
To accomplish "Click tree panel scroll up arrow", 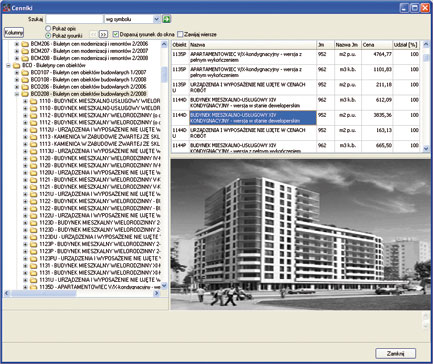I will pos(164,44).
